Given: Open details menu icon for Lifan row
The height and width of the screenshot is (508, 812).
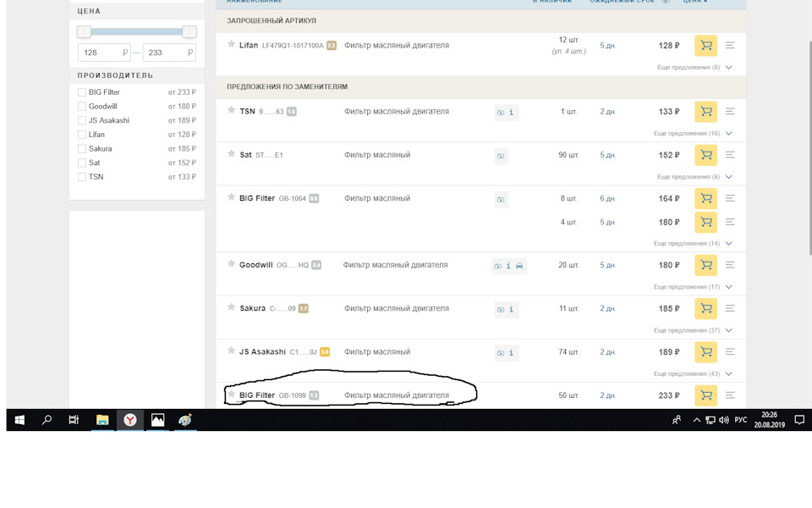Looking at the screenshot, I should (x=730, y=46).
